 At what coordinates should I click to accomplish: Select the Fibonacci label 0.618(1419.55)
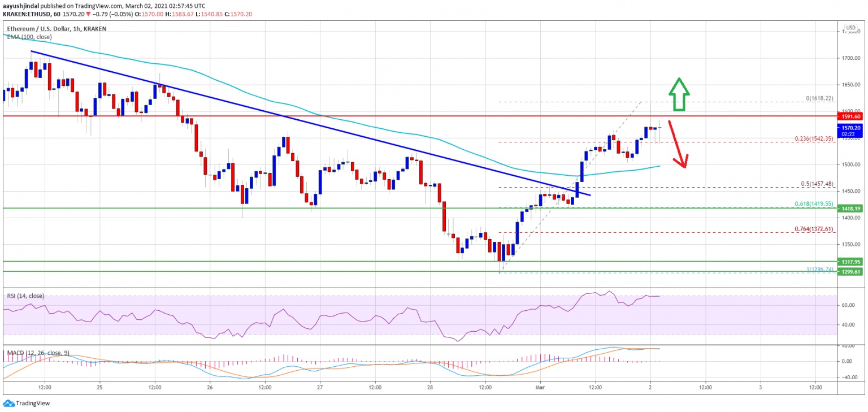click(x=813, y=203)
